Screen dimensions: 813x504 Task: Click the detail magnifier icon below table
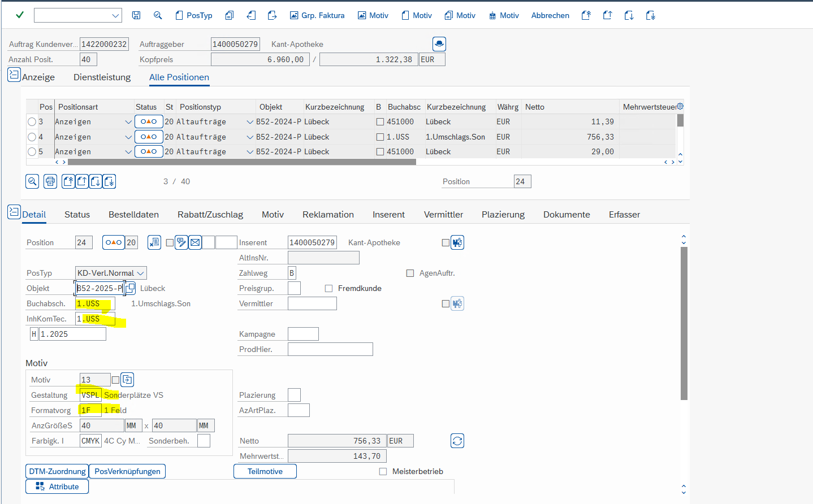(32, 181)
